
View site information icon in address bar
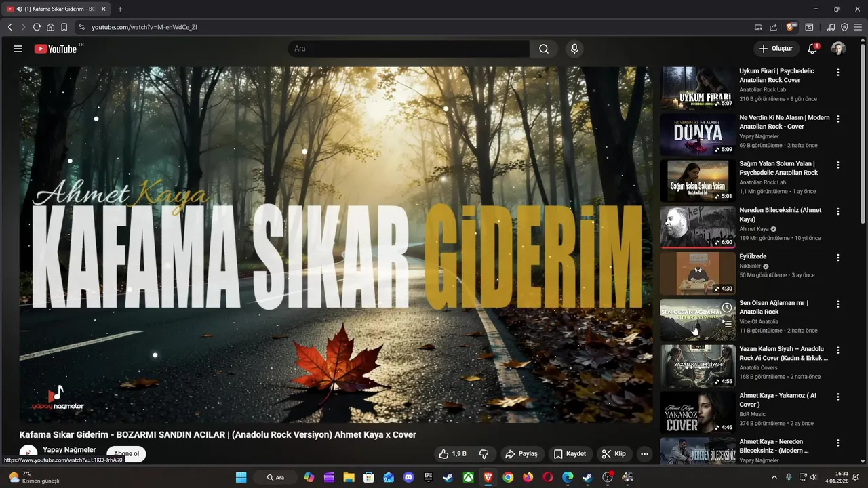[81, 27]
